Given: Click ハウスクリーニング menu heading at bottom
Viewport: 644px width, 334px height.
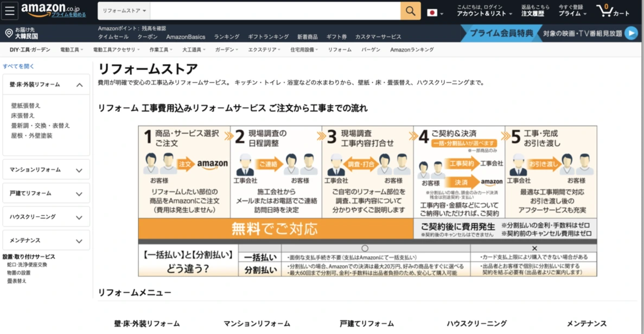Looking at the screenshot, I should pos(477,324).
